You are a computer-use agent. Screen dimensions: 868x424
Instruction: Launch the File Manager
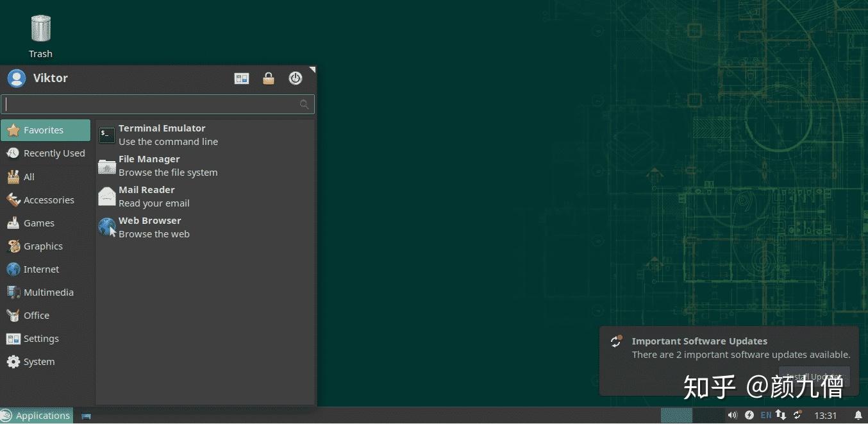(149, 165)
